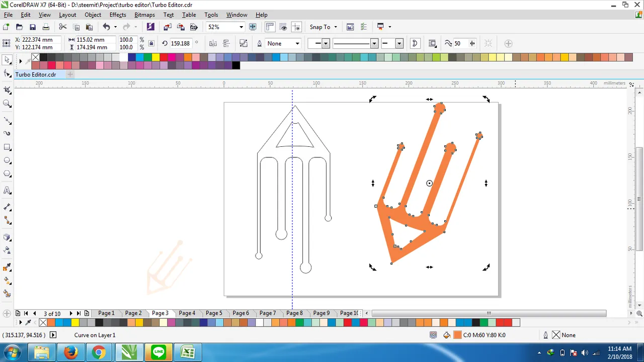Toggle show rulers button in toolbar
Viewport: 644px width, 362px height.
(x=270, y=27)
